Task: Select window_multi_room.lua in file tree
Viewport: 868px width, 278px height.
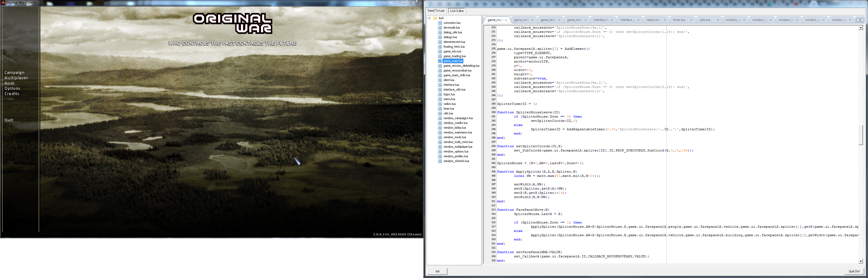Action: [x=458, y=142]
